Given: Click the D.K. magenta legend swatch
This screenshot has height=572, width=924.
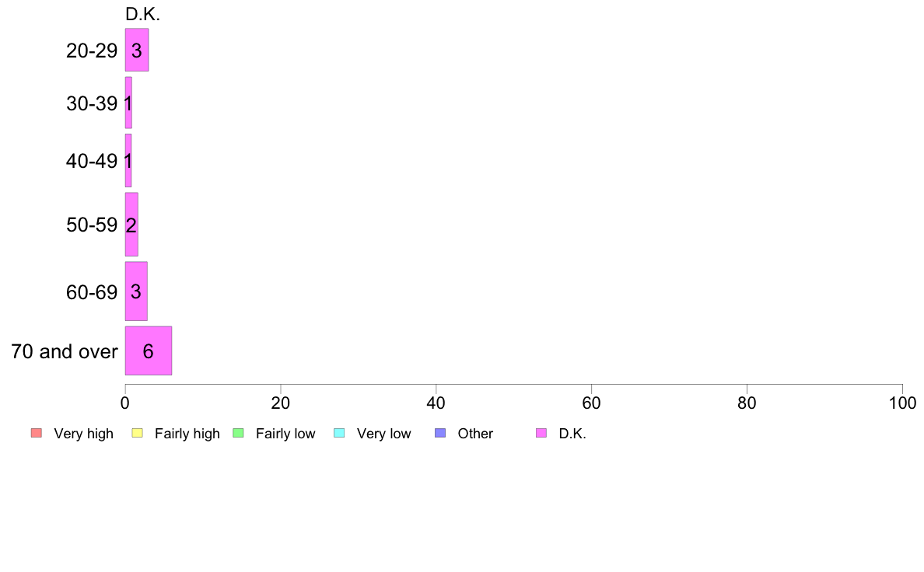Looking at the screenshot, I should [541, 433].
